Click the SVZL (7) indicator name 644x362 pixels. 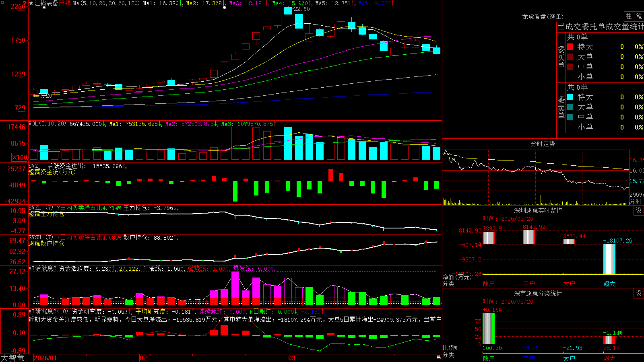tap(41, 208)
